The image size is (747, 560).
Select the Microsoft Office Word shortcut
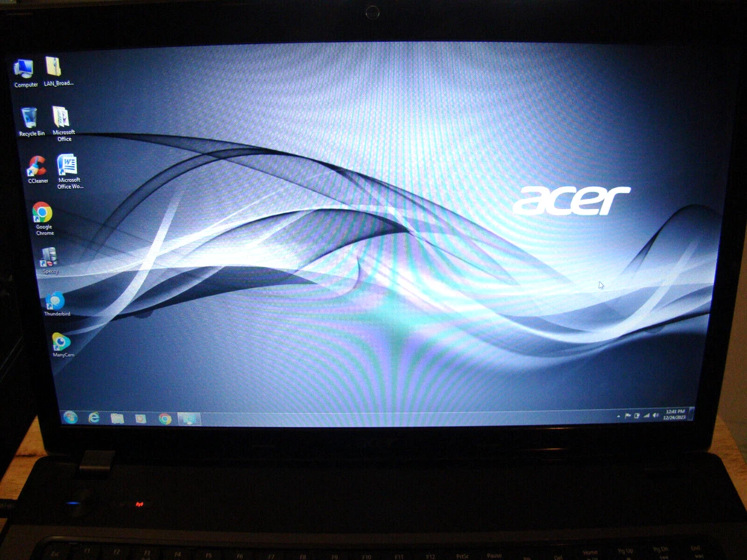click(x=69, y=171)
